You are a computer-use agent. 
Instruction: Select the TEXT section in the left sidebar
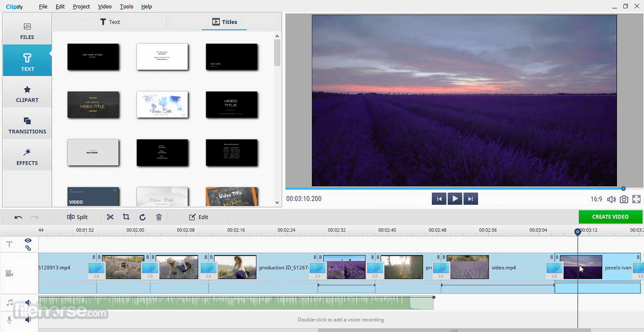27,61
